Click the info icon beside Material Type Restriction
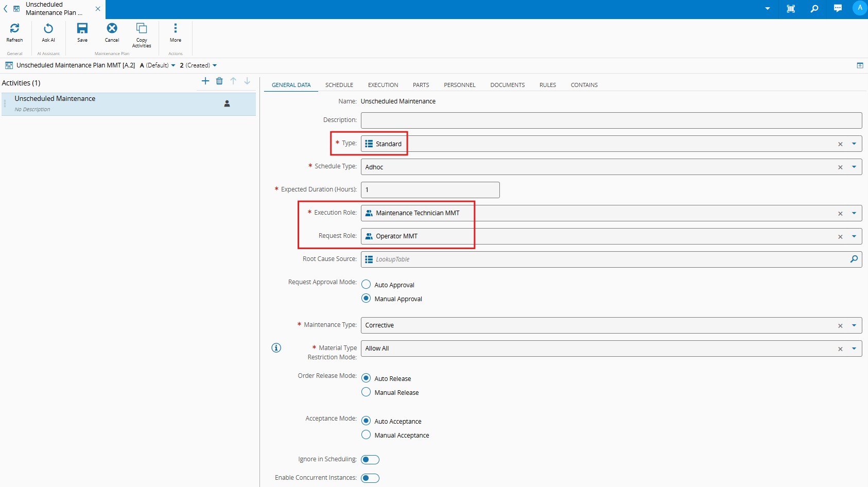 click(x=276, y=348)
